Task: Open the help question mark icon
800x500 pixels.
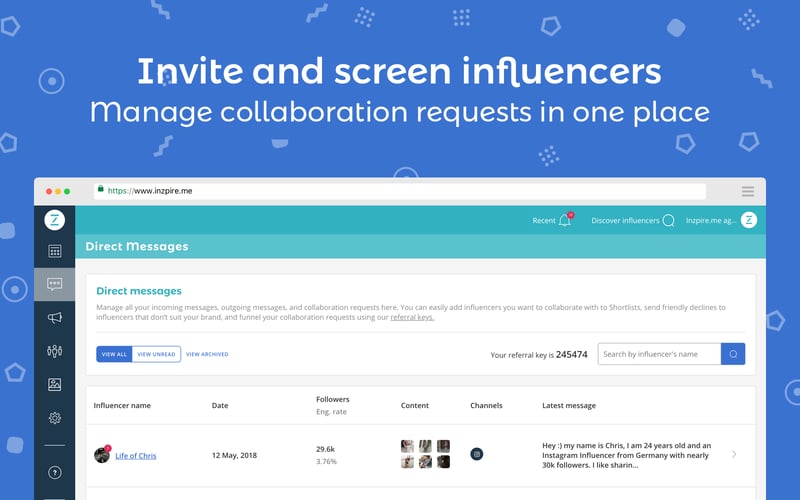Action: 55,472
